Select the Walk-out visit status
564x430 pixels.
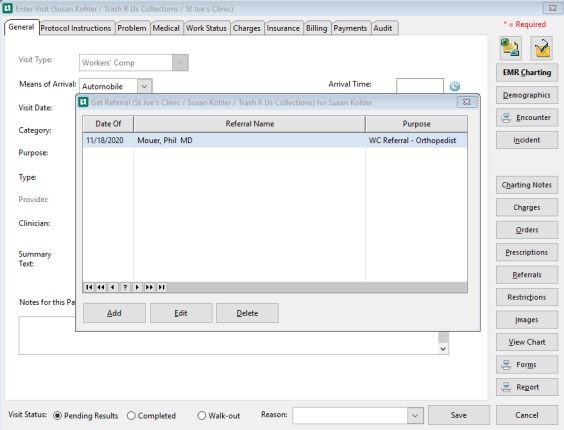(x=202, y=416)
